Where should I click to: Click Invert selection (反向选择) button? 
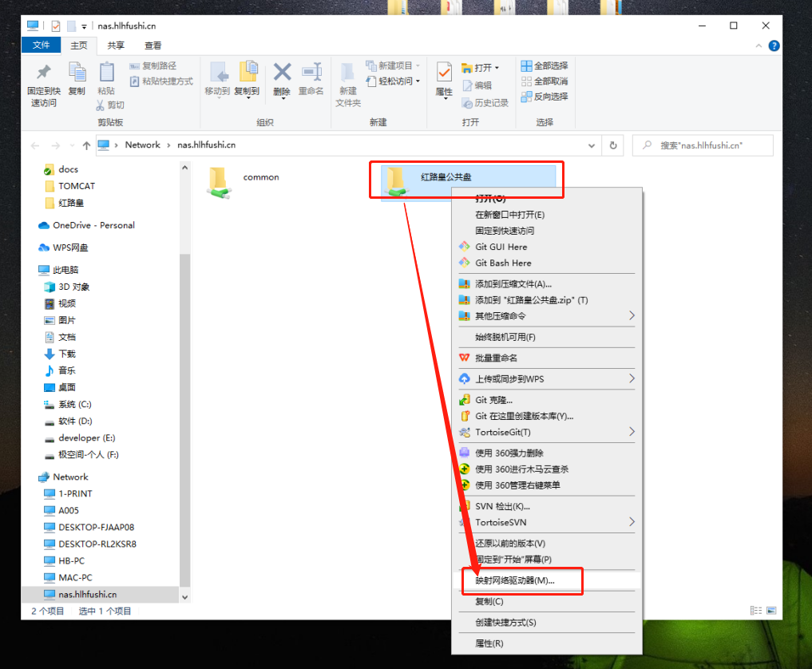point(545,97)
